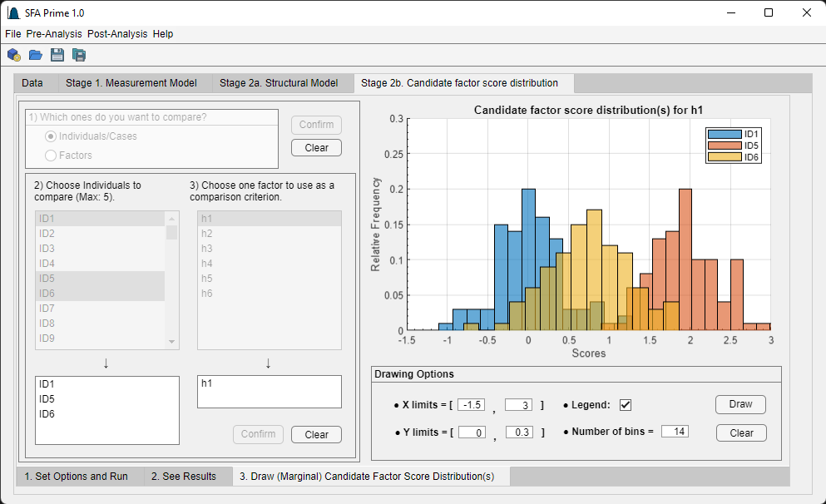
Task: Open the Post-Analysis menu
Action: (117, 34)
